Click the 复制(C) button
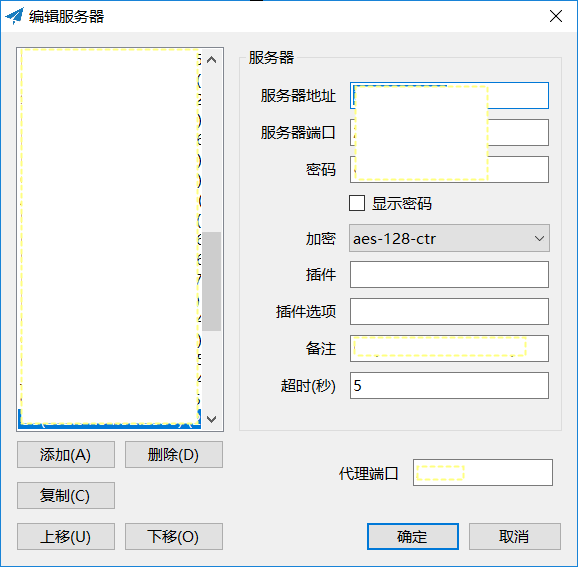Viewport: 578px width, 567px height. tap(66, 495)
